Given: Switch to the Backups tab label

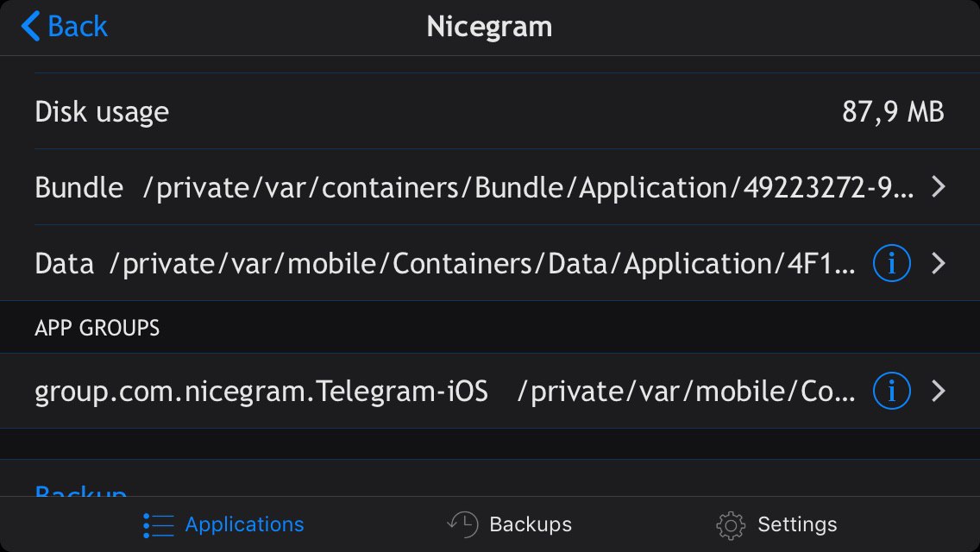Looking at the screenshot, I should [531, 524].
